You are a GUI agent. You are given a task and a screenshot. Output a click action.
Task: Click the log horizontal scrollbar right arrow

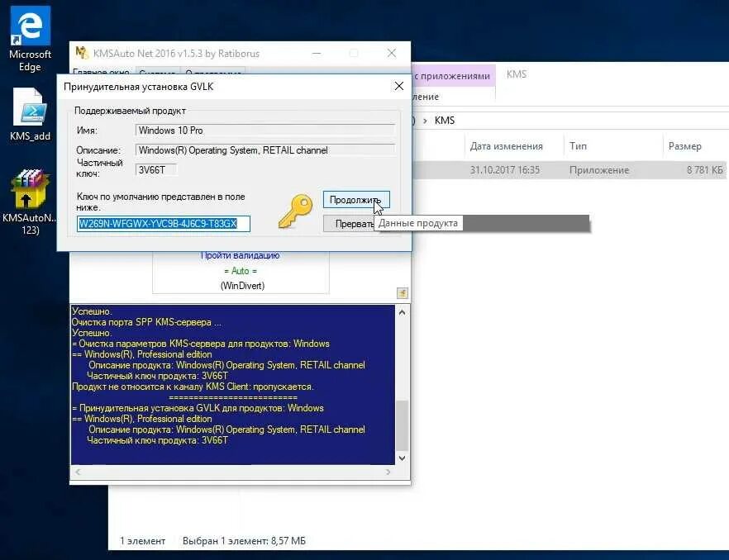coord(388,472)
